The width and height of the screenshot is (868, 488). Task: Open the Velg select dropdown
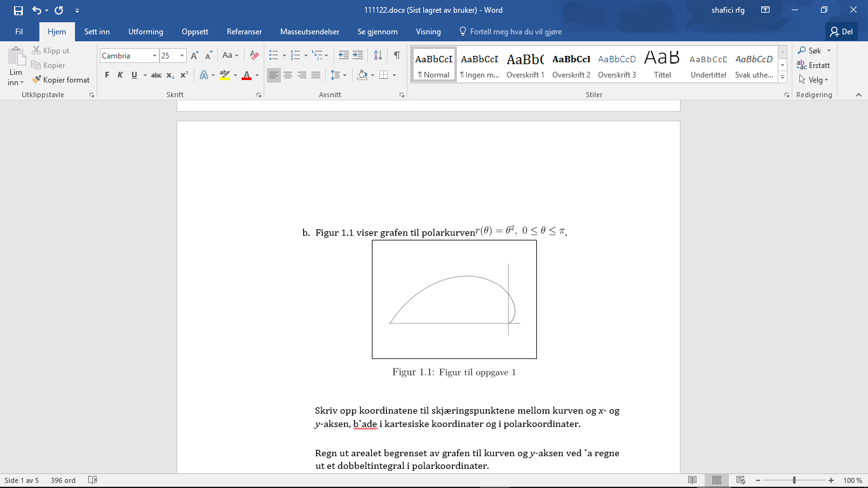[x=813, y=80]
